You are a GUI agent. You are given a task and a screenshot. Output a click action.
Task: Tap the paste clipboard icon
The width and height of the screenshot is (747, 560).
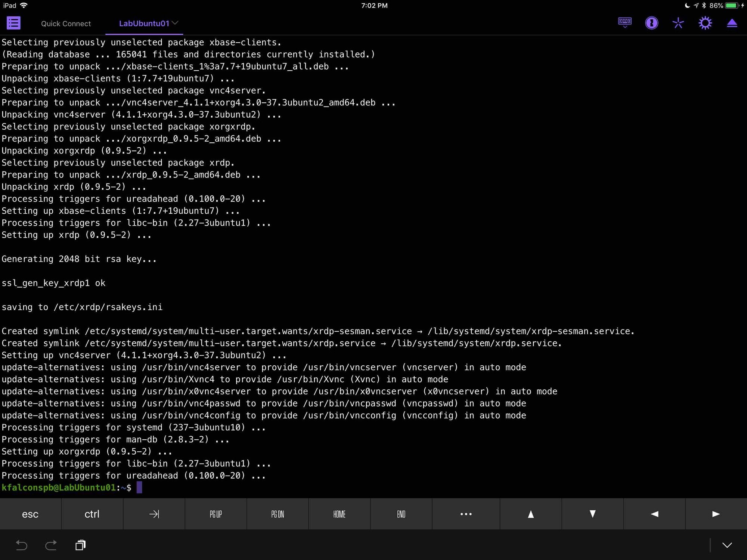pyautogui.click(x=80, y=545)
